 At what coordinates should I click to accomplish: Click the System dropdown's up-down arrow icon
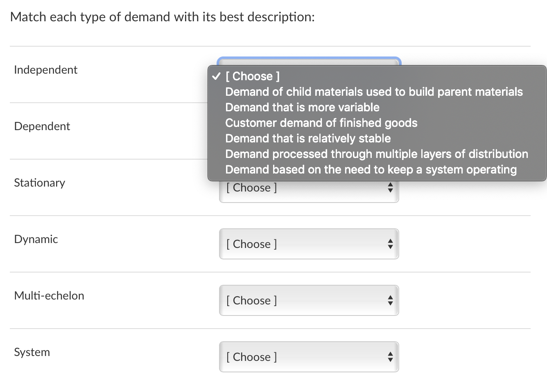click(x=390, y=357)
